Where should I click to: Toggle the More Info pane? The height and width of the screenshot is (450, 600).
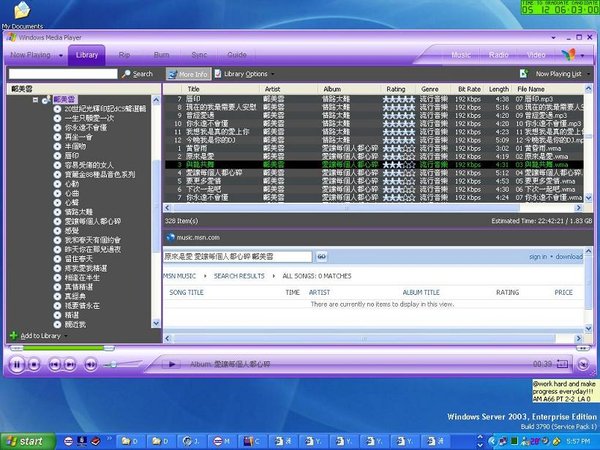(x=188, y=74)
